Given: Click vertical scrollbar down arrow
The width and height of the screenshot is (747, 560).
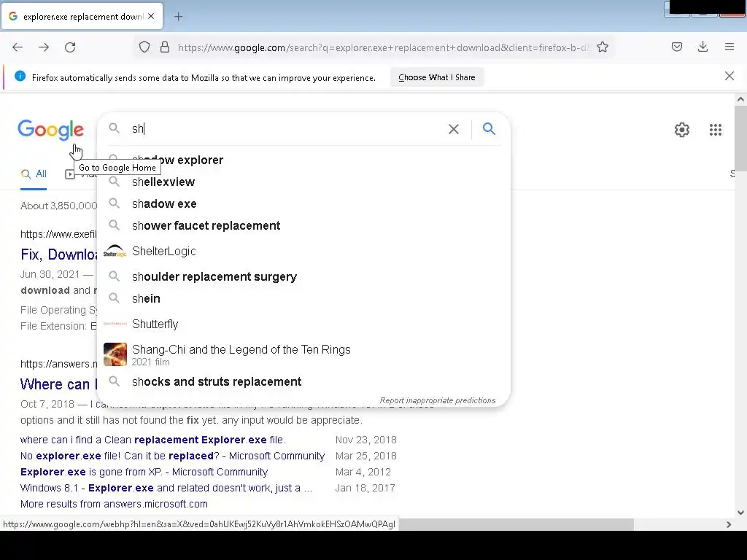Looking at the screenshot, I should pyautogui.click(x=740, y=513).
